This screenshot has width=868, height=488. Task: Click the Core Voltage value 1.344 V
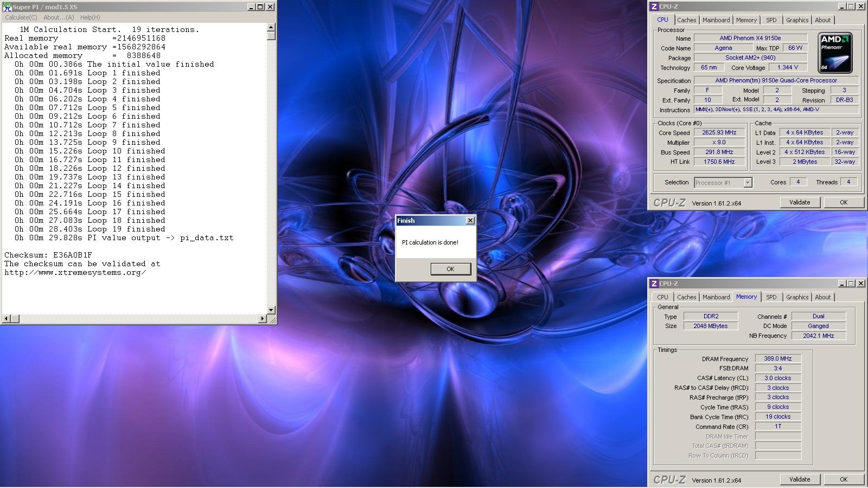pyautogui.click(x=788, y=67)
